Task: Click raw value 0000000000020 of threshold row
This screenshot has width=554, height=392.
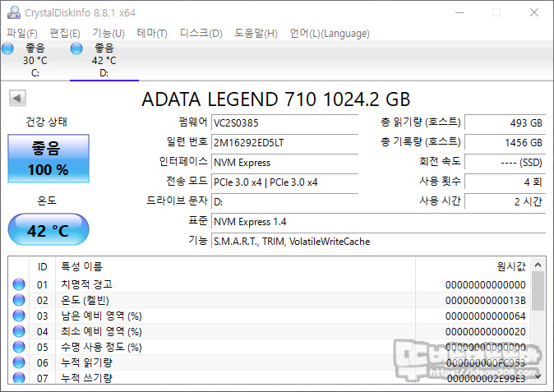Action: pyautogui.click(x=486, y=332)
